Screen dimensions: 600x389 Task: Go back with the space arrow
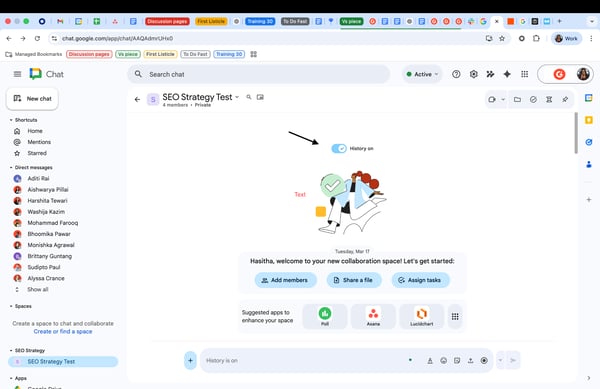(x=137, y=99)
